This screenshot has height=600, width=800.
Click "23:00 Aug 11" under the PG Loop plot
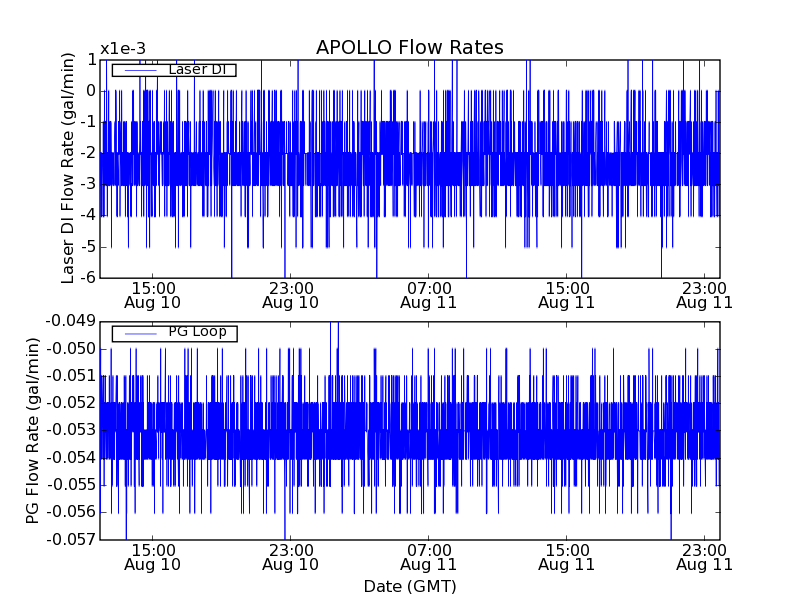tap(705, 558)
